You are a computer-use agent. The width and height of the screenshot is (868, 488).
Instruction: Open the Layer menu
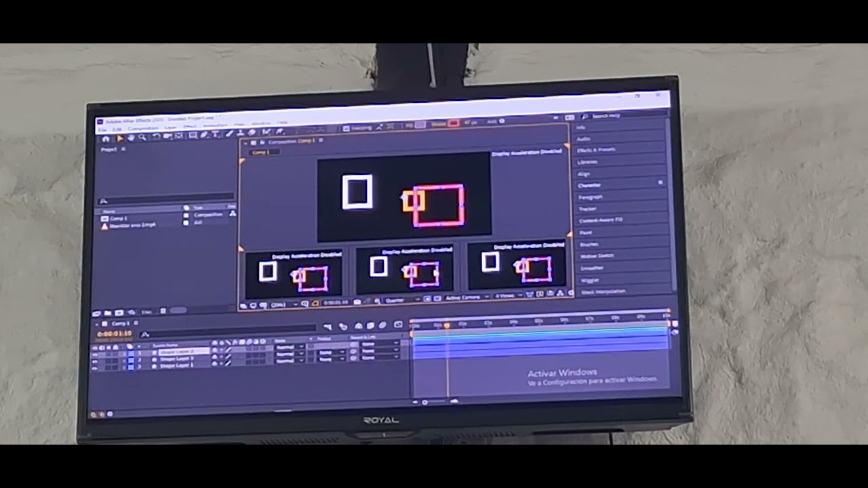[170, 127]
